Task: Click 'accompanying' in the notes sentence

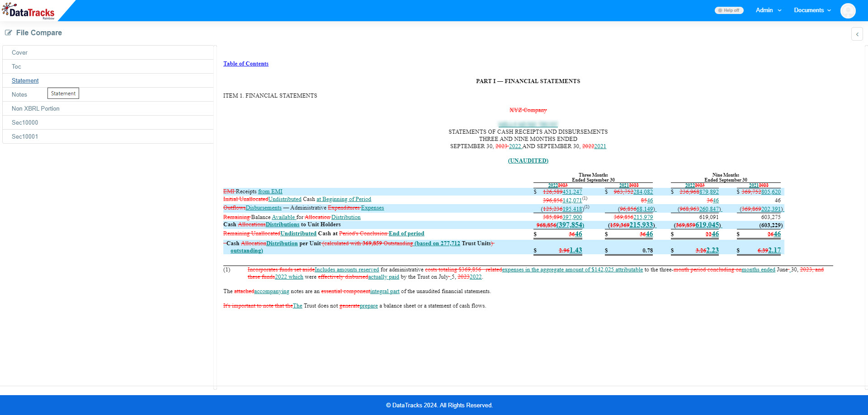Action: point(272,291)
